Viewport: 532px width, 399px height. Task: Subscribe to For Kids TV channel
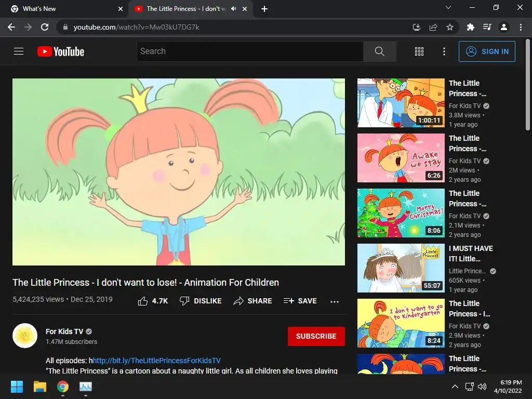pos(316,336)
